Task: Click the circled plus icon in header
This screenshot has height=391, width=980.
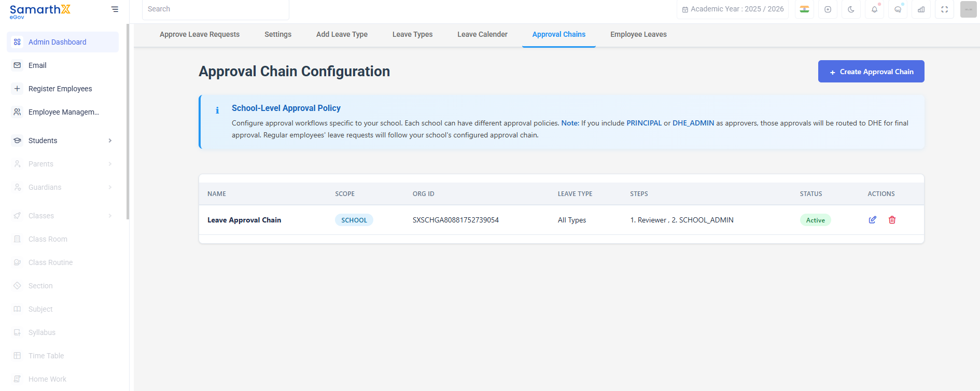Action: (x=828, y=9)
